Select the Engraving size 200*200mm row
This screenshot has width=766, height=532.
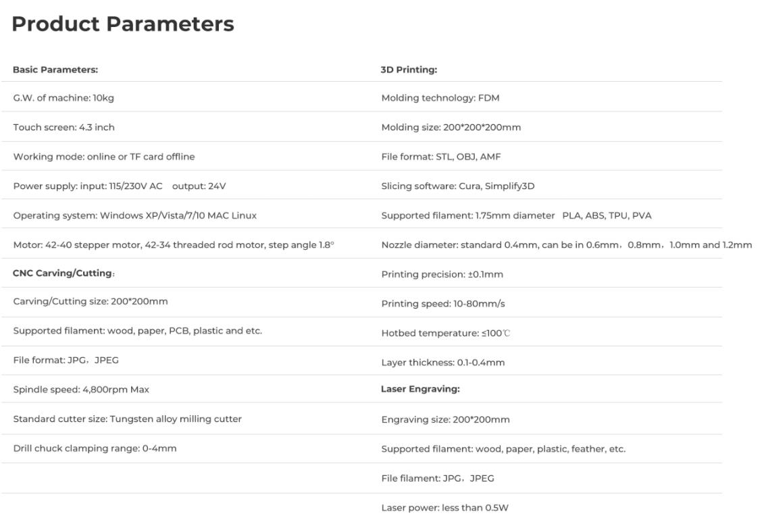point(445,420)
